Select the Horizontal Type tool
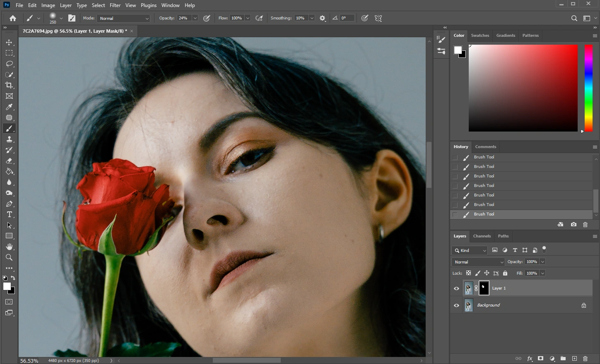Image resolution: width=600 pixels, height=364 pixels. tap(9, 215)
